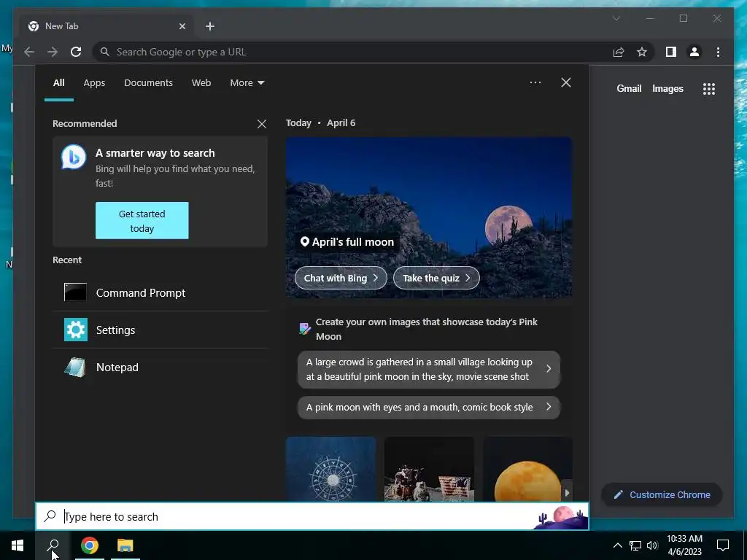Click Take the quiz button

coord(436,278)
